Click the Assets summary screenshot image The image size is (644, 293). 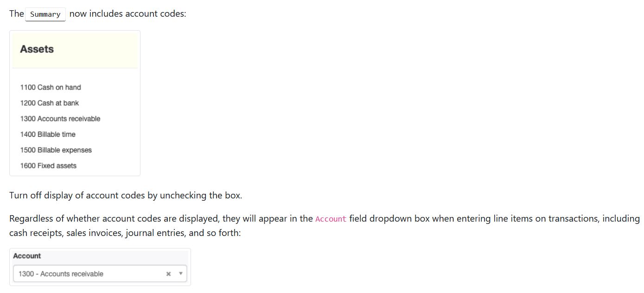(x=75, y=103)
